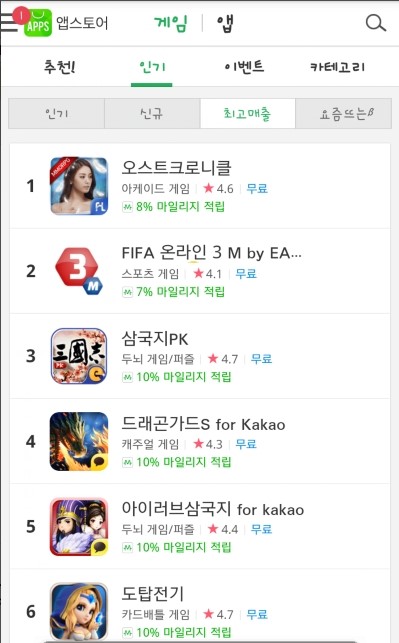Switch to the 게임 section
This screenshot has height=643, width=399.
pyautogui.click(x=171, y=23)
